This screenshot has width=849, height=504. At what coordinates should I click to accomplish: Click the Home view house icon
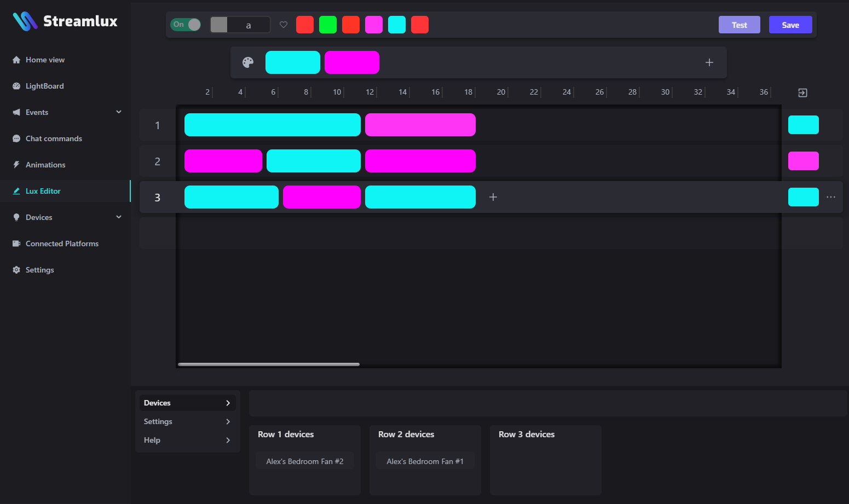click(x=16, y=59)
